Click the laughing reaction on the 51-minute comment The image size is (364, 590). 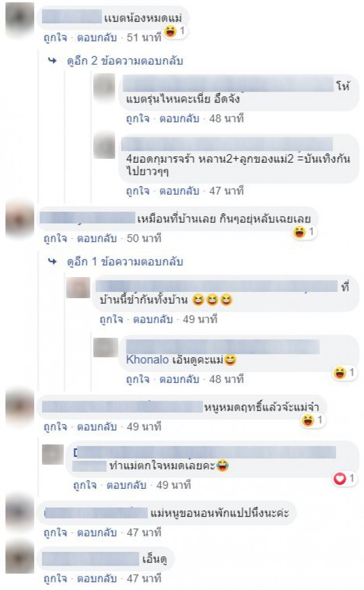click(171, 31)
